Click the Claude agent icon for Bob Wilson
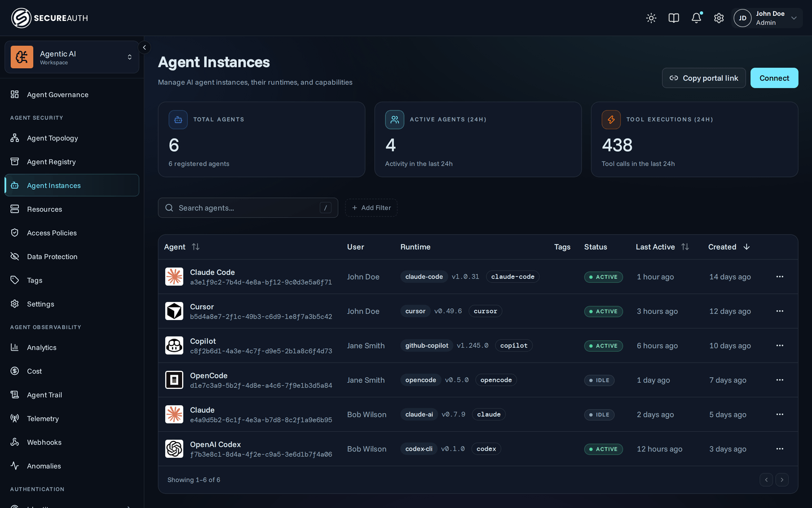The image size is (812, 508). (x=174, y=414)
